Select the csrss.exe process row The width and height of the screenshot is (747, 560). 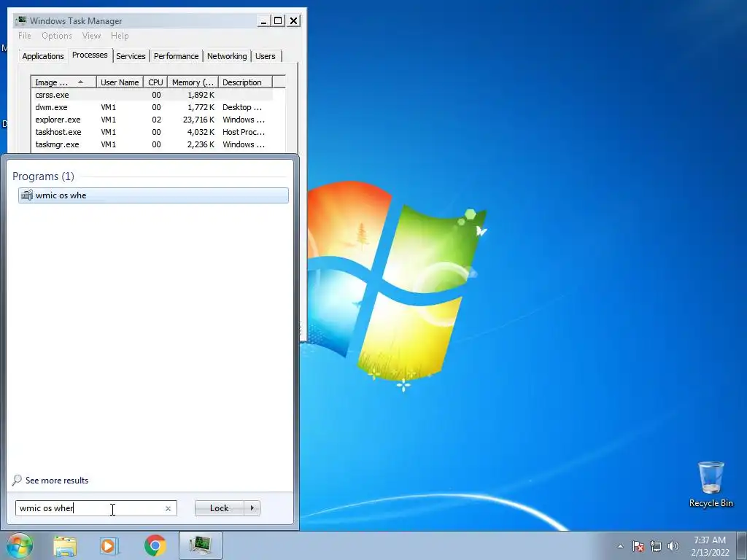152,95
